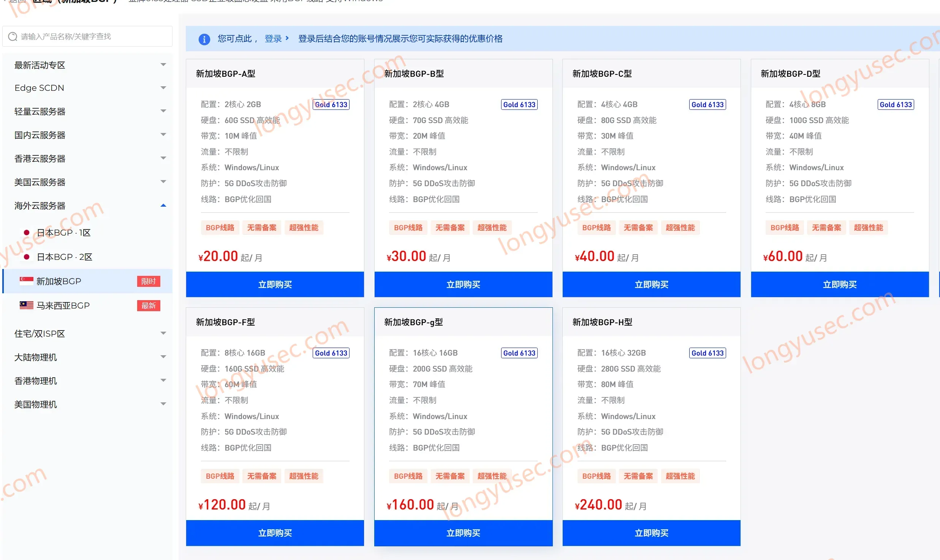The width and height of the screenshot is (940, 560).
Task: Click the blue info icon in banner
Action: pyautogui.click(x=204, y=39)
